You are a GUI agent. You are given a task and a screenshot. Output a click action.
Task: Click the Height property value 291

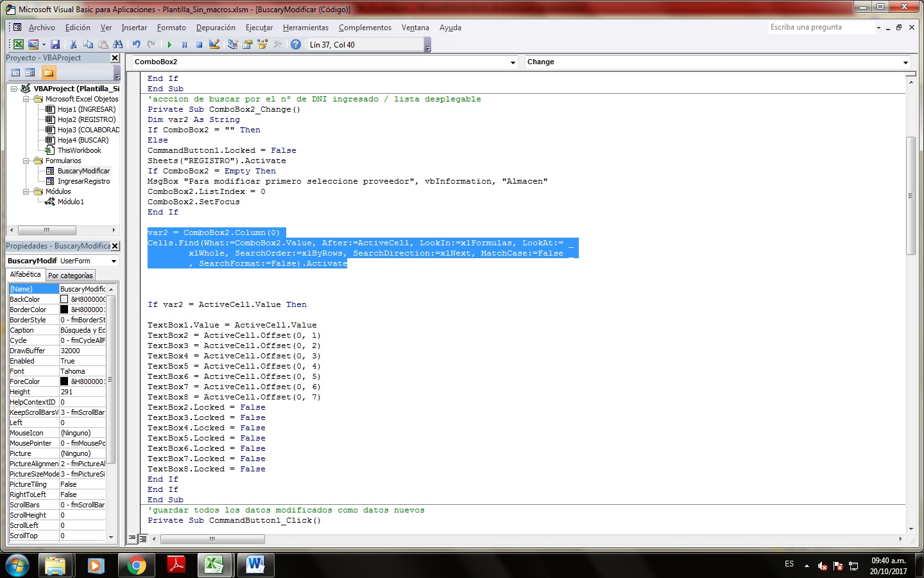(x=83, y=392)
